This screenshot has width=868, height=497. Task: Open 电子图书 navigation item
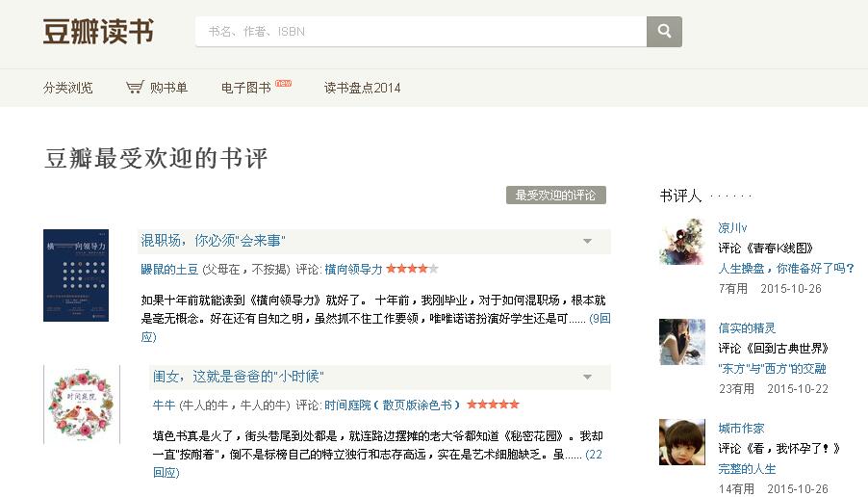[245, 88]
